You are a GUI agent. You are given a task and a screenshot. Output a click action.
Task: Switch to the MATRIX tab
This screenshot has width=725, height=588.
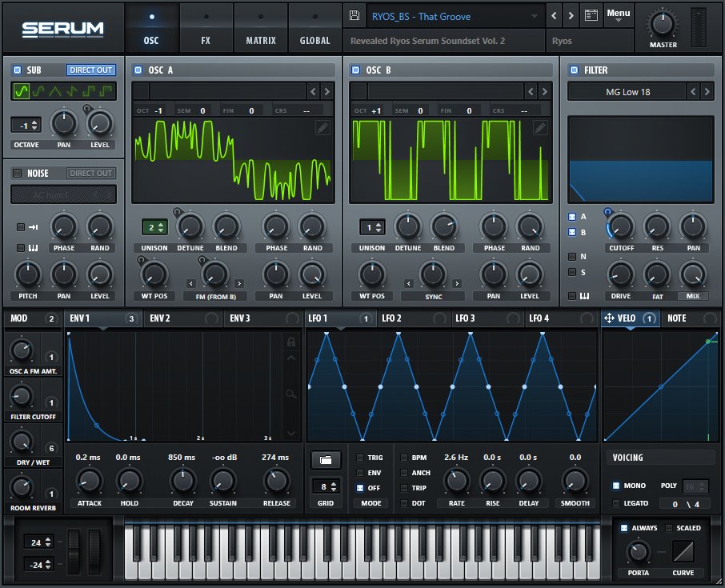[x=261, y=29]
